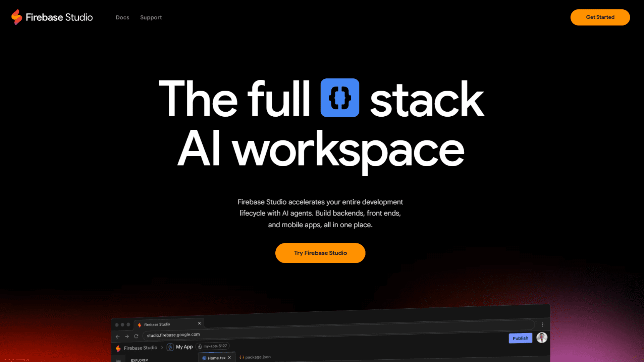644x362 pixels.
Task: Click the back arrow in mock browser
Action: [x=117, y=337]
